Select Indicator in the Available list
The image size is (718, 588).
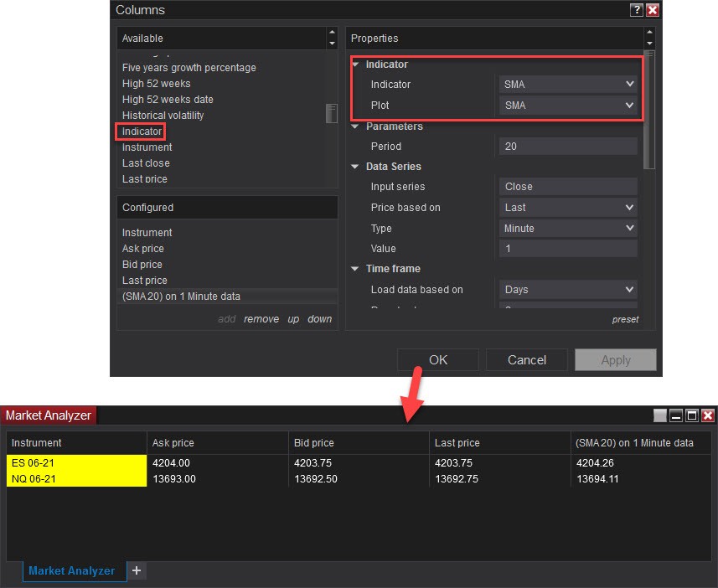[x=142, y=132]
